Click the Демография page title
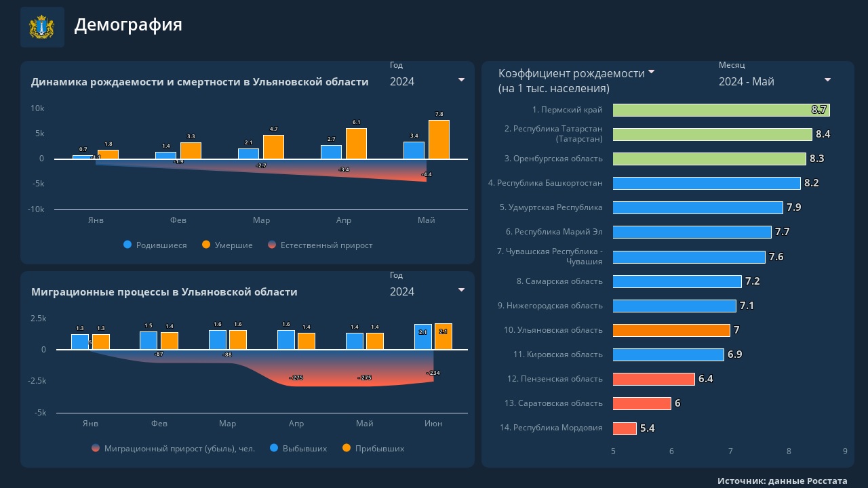This screenshot has height=488, width=868. pyautogui.click(x=128, y=25)
